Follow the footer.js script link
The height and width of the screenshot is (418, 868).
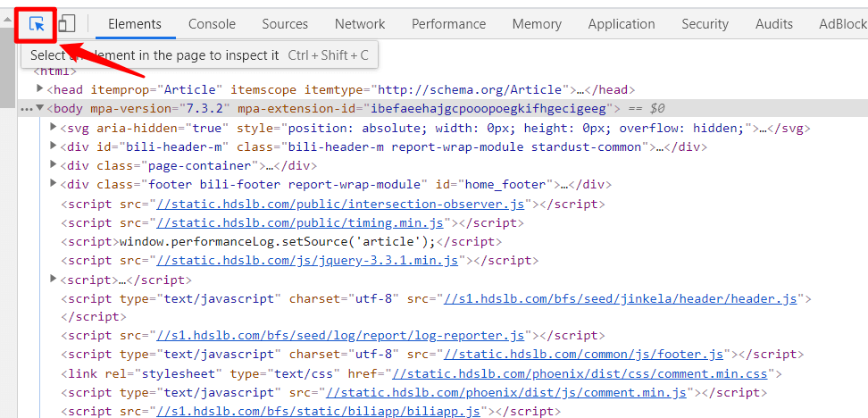[x=583, y=354]
